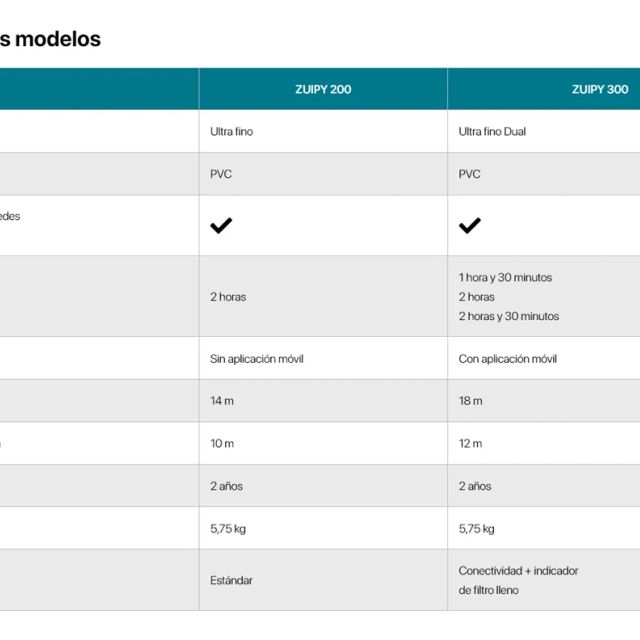Click 'Sin aplicación móvil' text
Viewport: 640px width, 640px height.
[256, 359]
